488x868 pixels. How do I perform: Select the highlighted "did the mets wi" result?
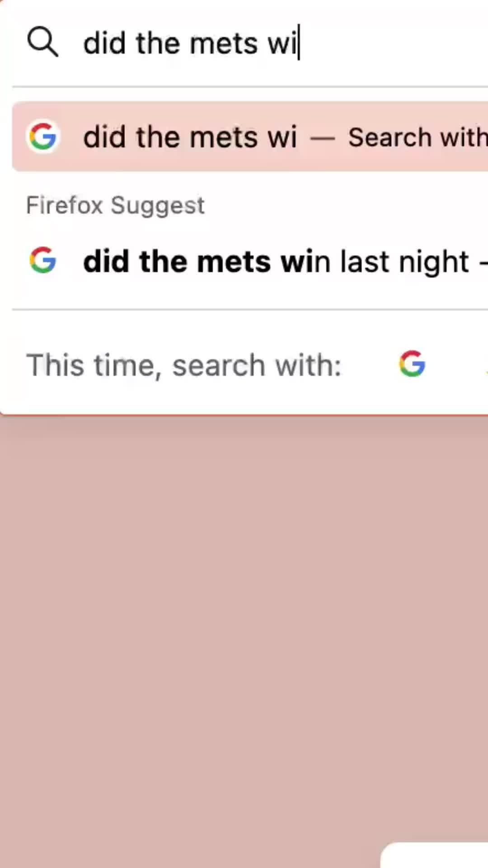[190, 137]
